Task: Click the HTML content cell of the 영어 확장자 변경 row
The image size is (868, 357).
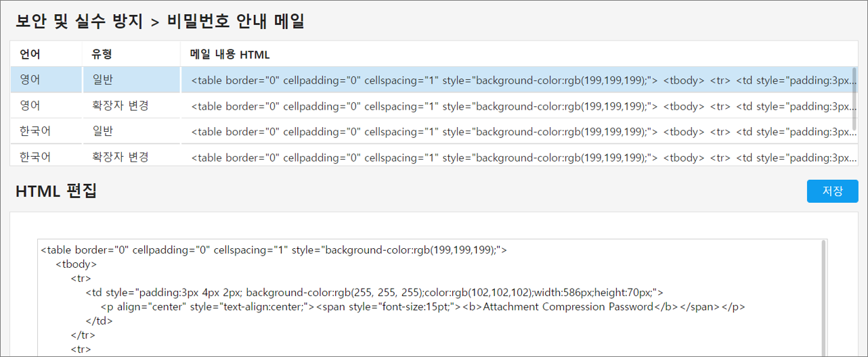Action: 515,105
